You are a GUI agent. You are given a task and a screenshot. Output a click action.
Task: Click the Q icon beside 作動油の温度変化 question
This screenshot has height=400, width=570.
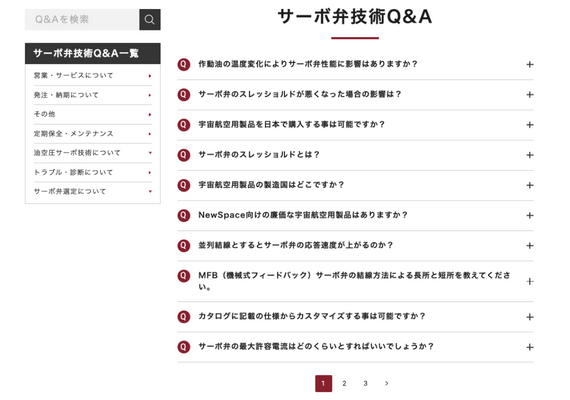click(184, 64)
